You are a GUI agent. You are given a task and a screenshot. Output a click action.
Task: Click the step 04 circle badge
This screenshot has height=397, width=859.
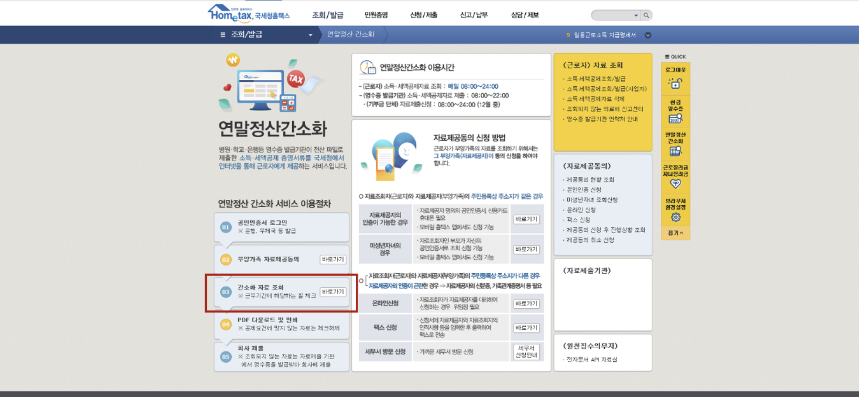tap(226, 324)
